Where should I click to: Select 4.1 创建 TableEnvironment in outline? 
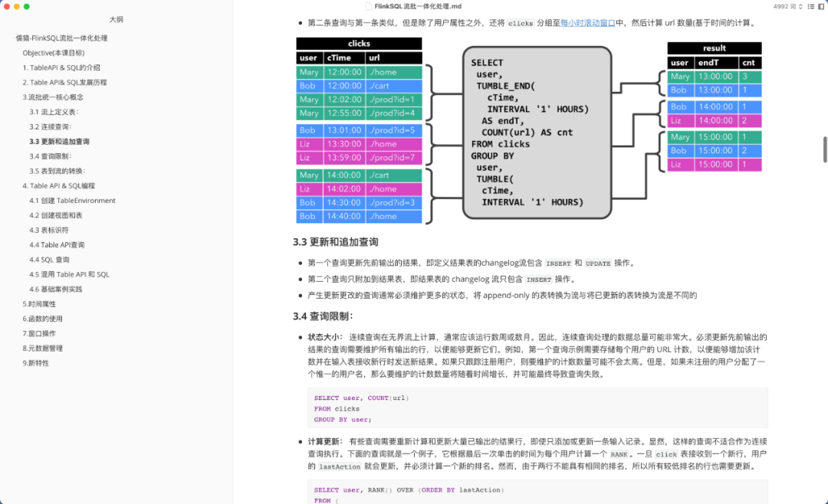[72, 201]
